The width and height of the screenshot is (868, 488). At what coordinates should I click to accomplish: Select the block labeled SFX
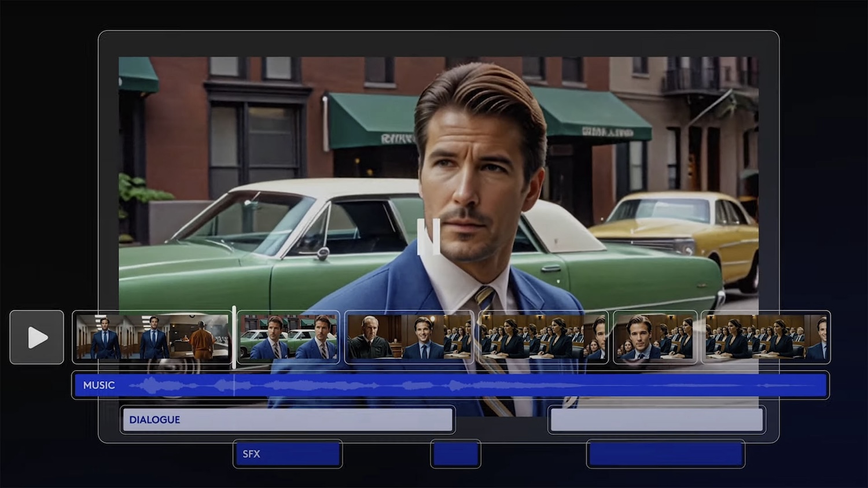[x=288, y=454]
